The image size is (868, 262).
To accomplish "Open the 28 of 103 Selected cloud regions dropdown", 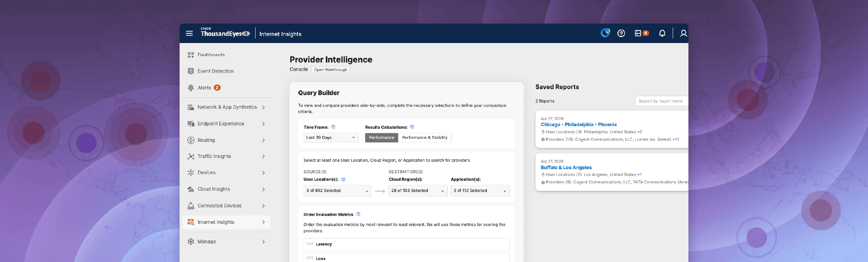I will (418, 191).
